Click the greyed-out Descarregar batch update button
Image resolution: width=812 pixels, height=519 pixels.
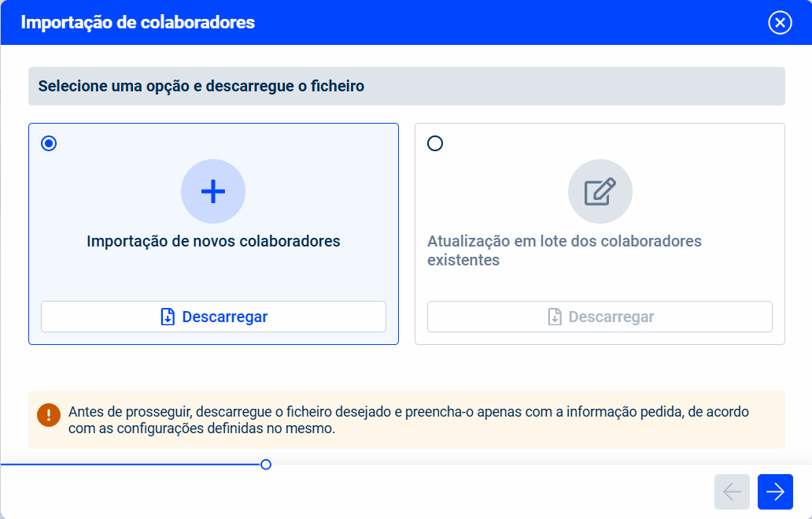tap(600, 317)
